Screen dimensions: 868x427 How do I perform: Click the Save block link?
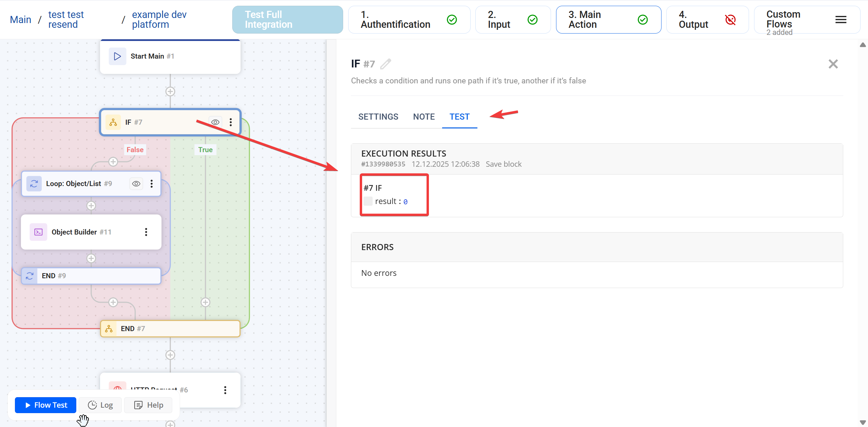click(x=504, y=164)
